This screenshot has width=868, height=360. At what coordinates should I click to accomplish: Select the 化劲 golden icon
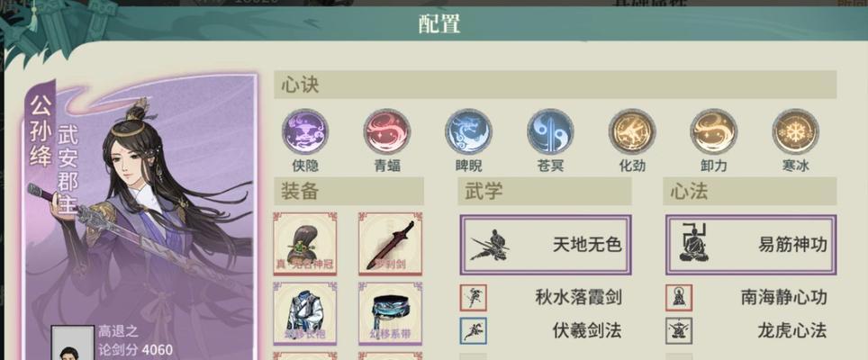coord(632,132)
